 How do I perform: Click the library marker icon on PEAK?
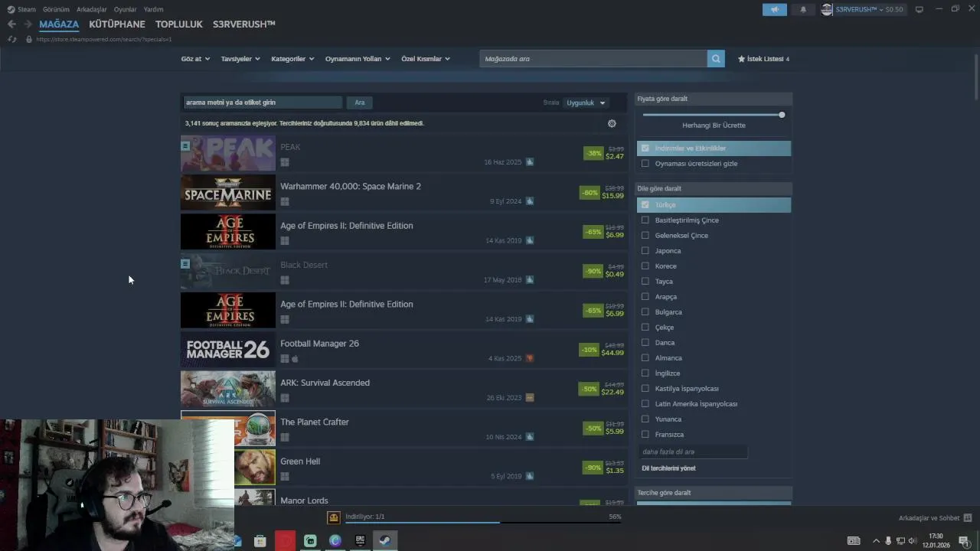point(185,145)
